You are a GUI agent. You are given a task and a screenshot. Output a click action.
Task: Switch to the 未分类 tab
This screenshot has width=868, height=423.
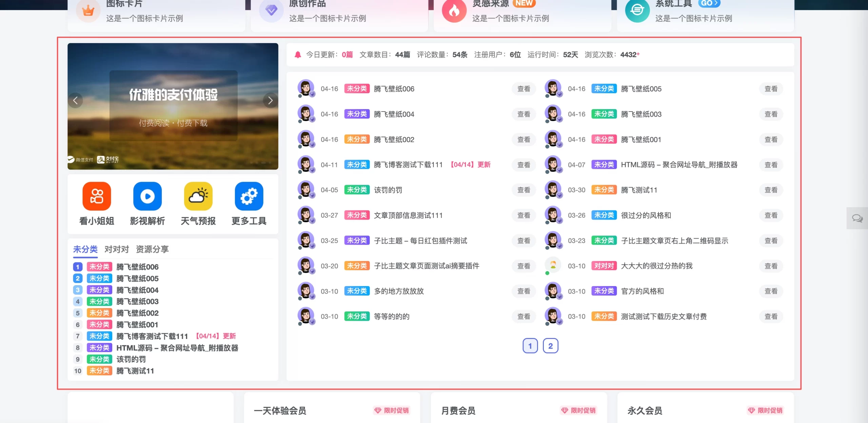[x=85, y=249]
